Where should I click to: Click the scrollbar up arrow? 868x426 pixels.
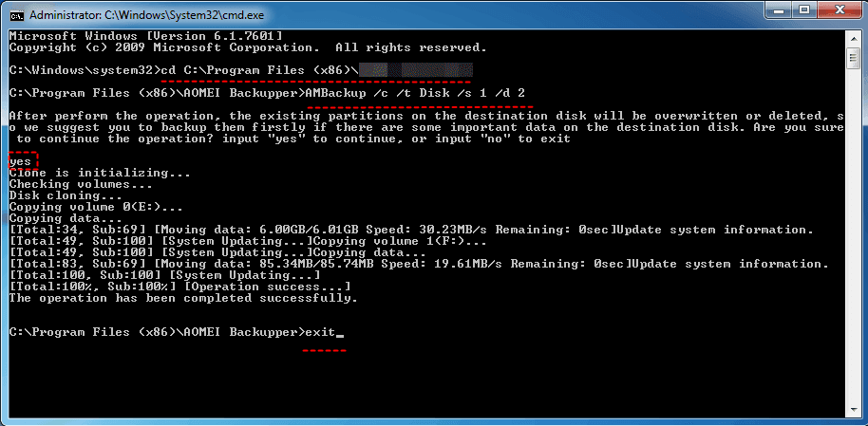[854, 35]
